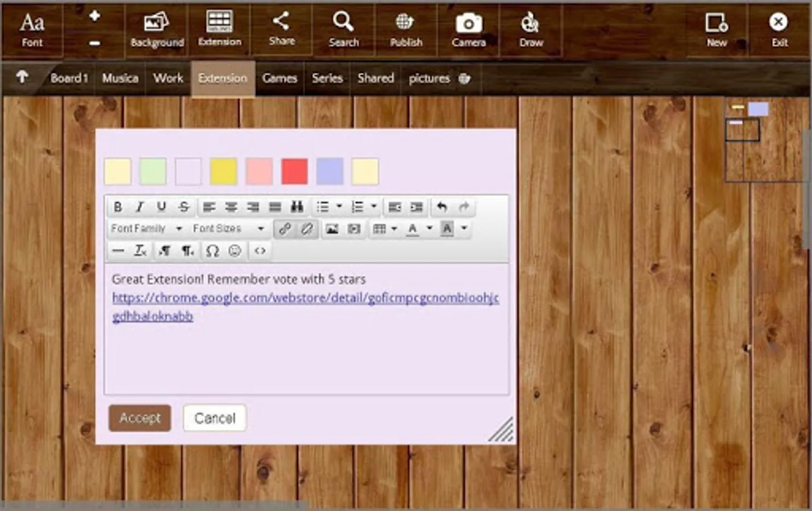
Task: Align text left
Action: coord(209,207)
